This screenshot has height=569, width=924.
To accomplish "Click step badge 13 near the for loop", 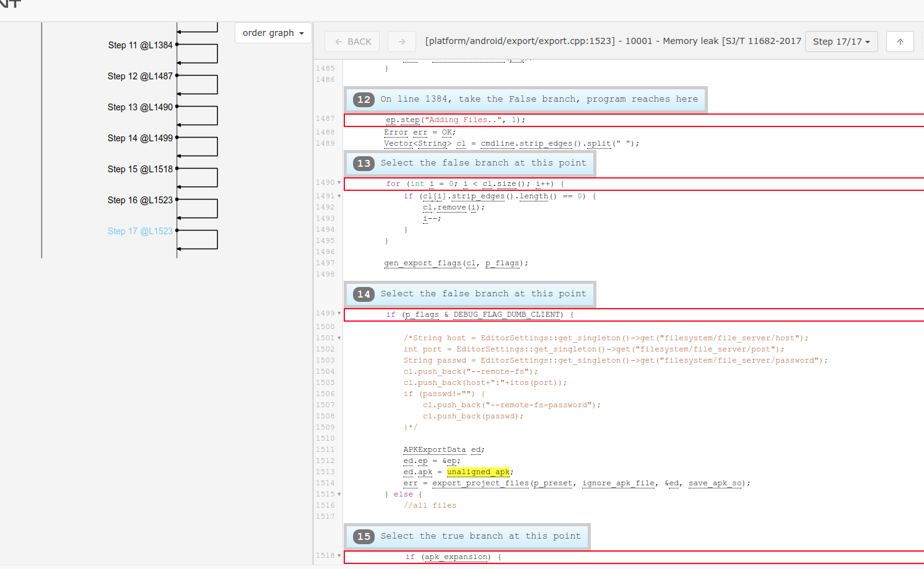I will (x=364, y=163).
